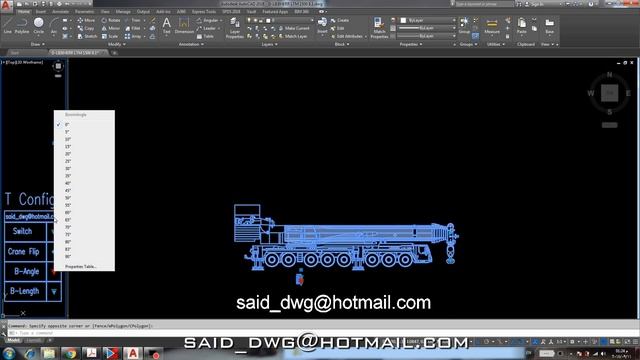Activate the Copy command

[x=86, y=28]
